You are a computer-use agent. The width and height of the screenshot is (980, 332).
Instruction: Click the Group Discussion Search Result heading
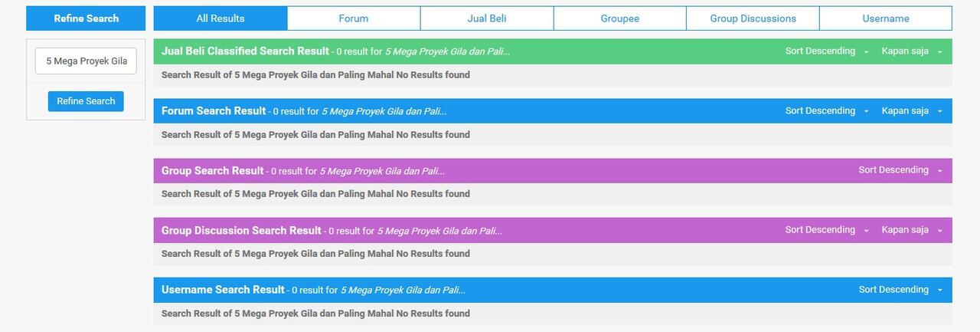click(x=241, y=230)
